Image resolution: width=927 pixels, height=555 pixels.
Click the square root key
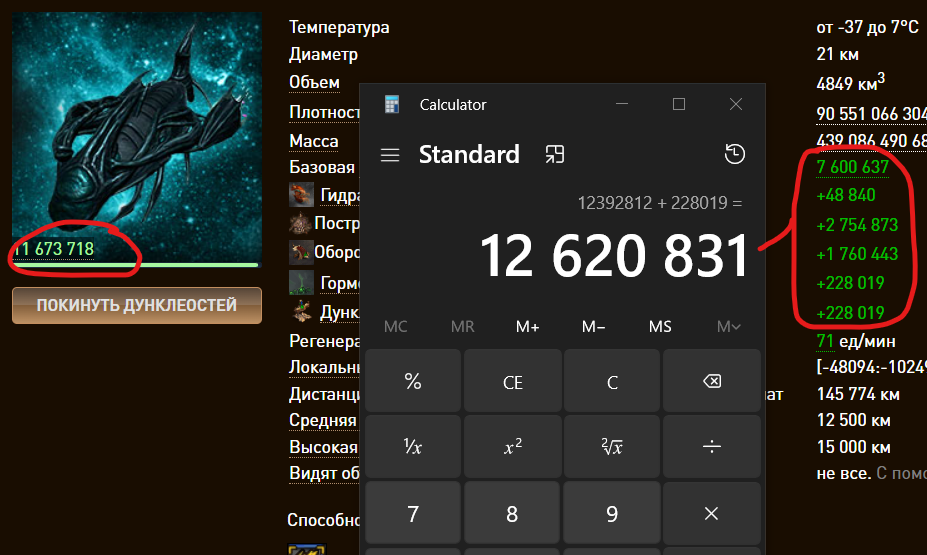pyautogui.click(x=612, y=447)
